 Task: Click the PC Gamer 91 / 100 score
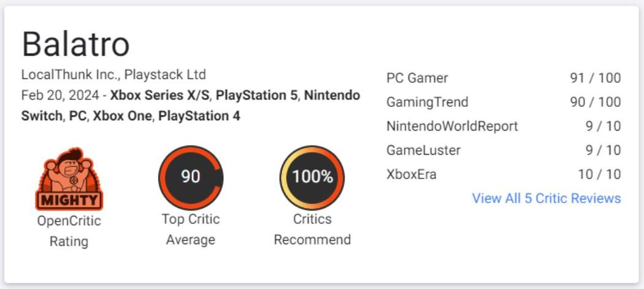595,78
